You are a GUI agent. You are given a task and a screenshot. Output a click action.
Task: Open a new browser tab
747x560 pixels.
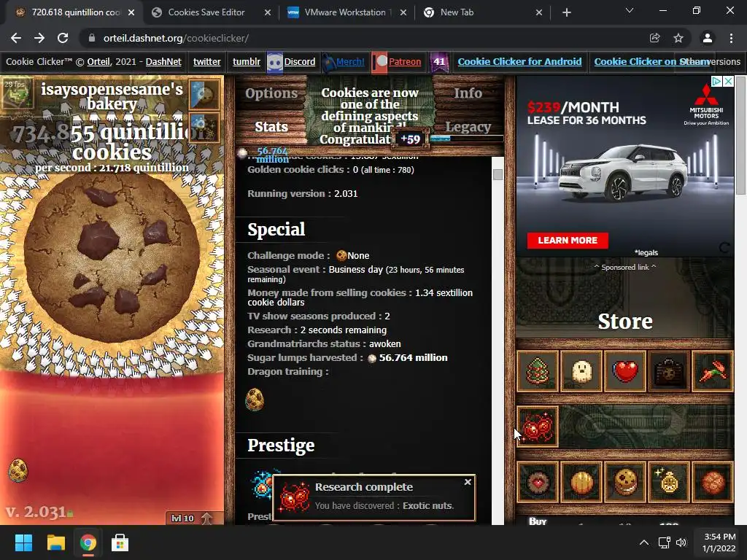[x=566, y=12]
